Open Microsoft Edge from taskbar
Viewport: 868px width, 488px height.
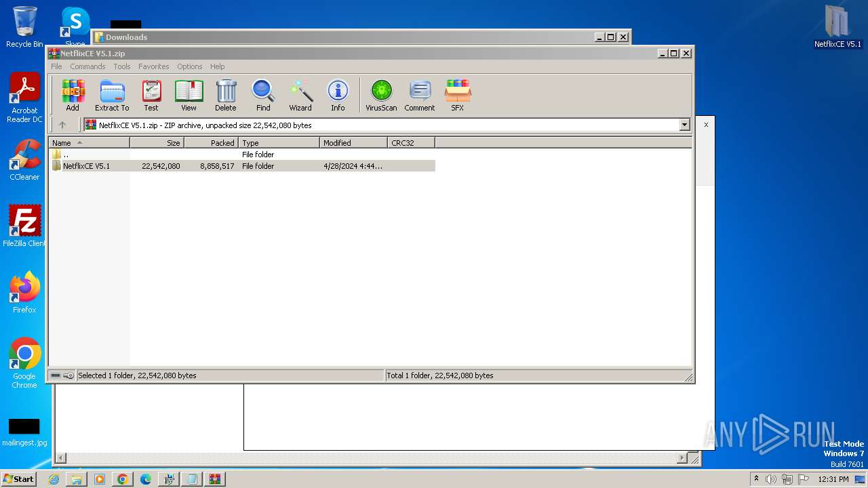click(146, 479)
